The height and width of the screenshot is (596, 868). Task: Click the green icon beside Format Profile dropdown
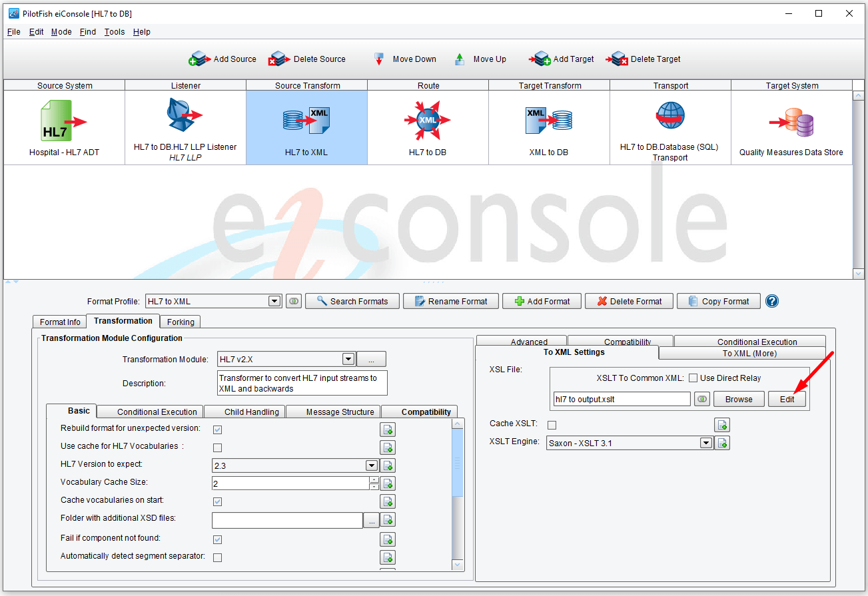(x=293, y=301)
